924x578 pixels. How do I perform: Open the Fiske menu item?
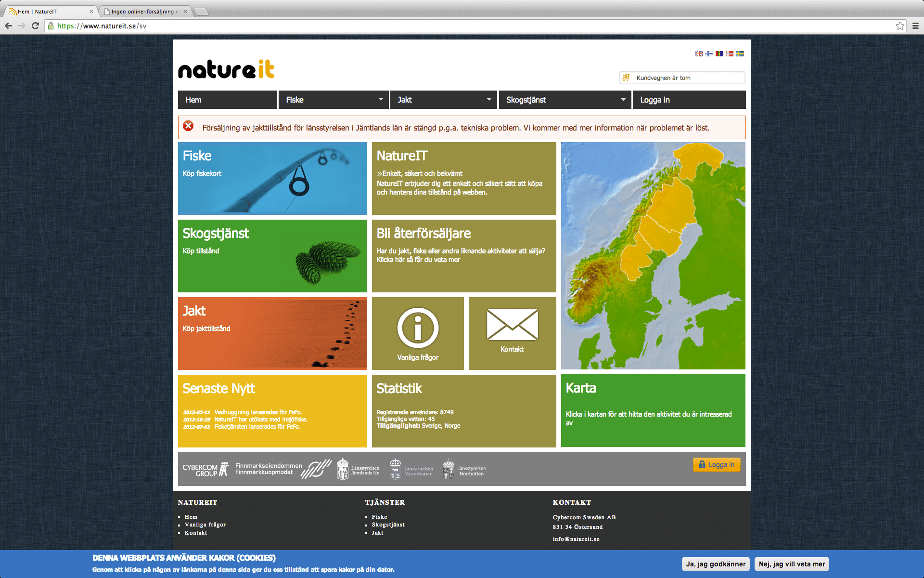point(334,100)
